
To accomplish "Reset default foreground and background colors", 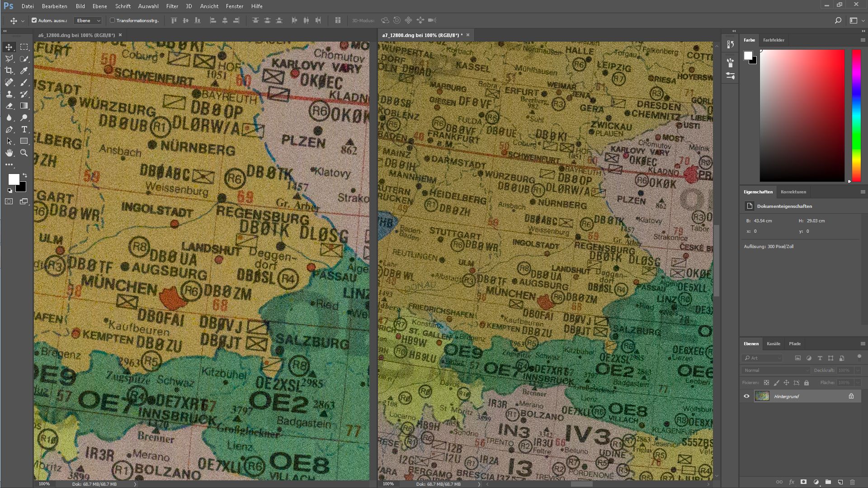I will pos(10,191).
